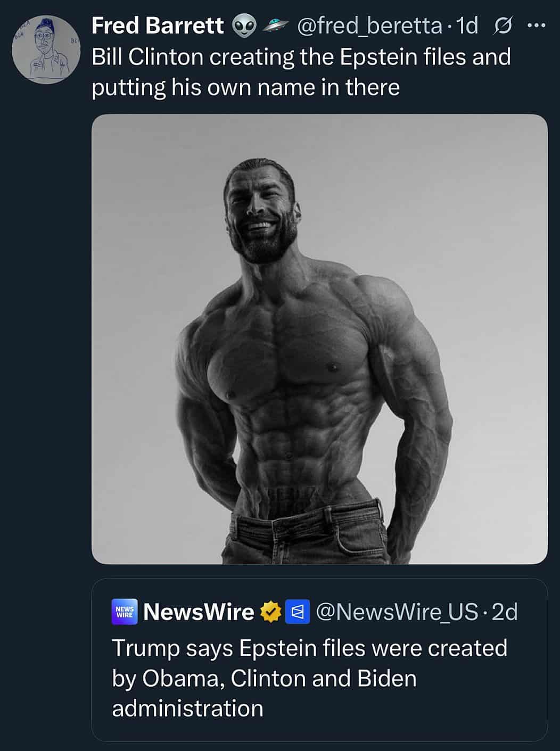Open Fred Barrett's profile avatar
This screenshot has width=560, height=751.
click(x=46, y=49)
